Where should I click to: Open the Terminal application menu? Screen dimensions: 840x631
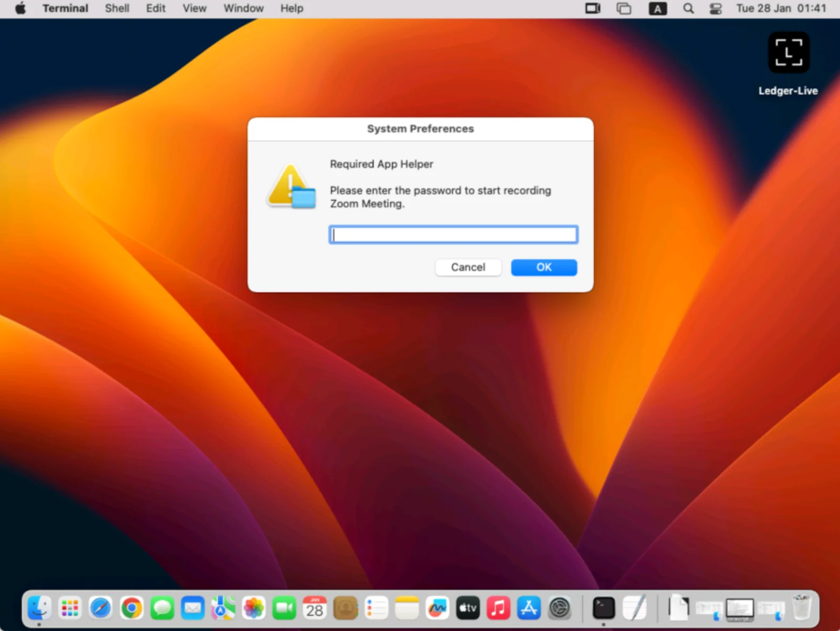pyautogui.click(x=66, y=8)
